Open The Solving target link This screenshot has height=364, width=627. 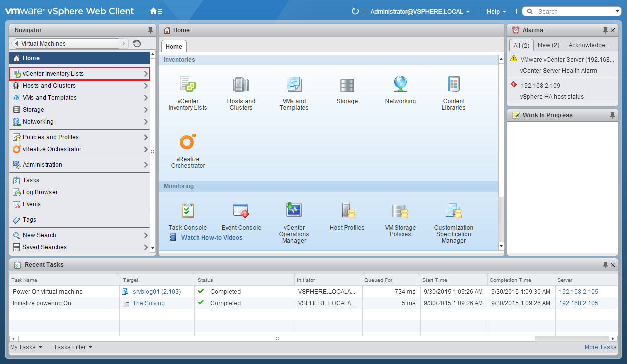point(148,303)
